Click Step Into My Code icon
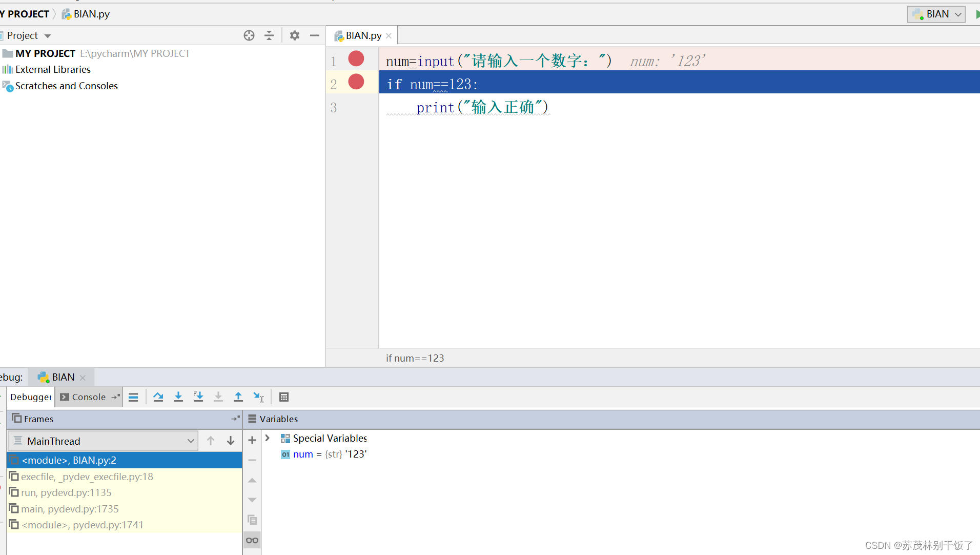 point(198,397)
